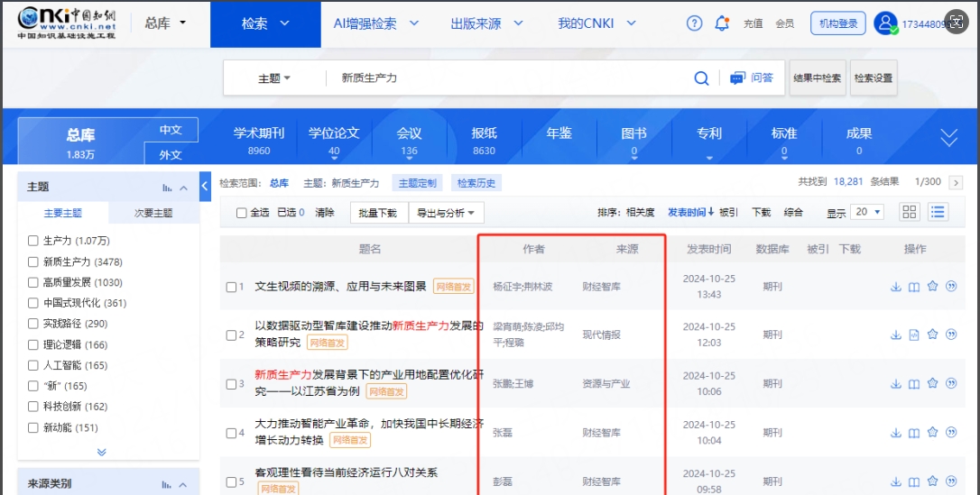The height and width of the screenshot is (495, 980).
Task: Go to next results page arrow
Action: 955,182
